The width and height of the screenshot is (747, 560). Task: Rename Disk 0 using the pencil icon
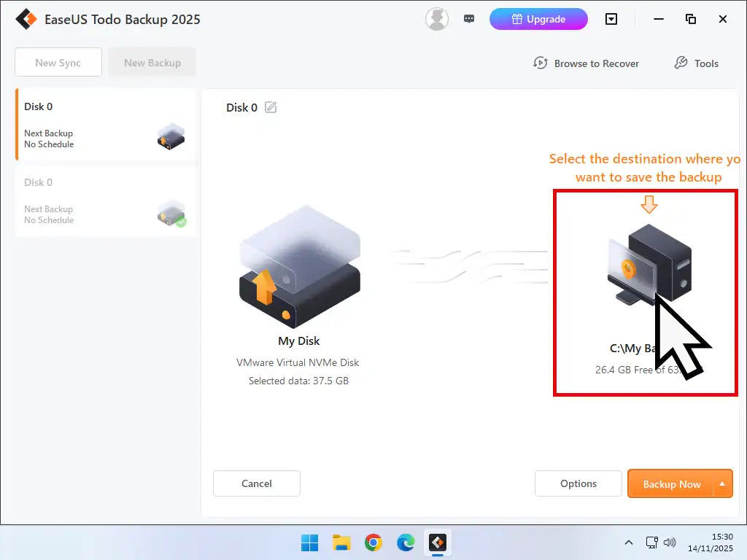[x=271, y=107]
